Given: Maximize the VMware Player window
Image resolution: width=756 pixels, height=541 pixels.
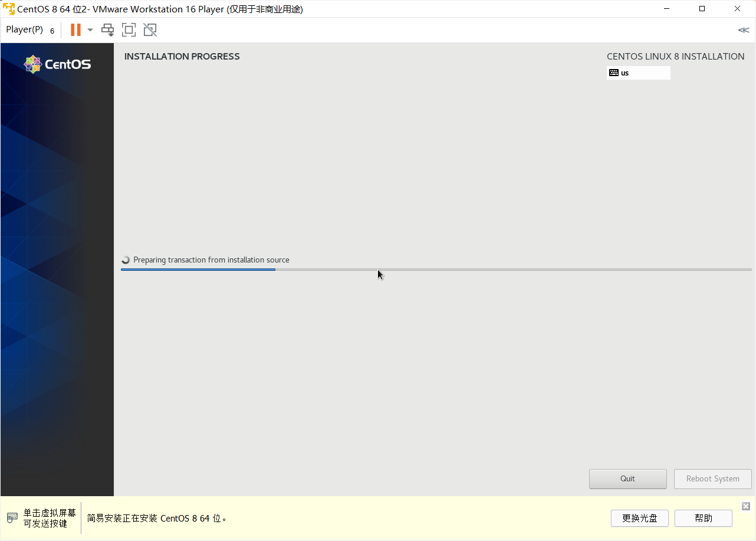Looking at the screenshot, I should 702,9.
